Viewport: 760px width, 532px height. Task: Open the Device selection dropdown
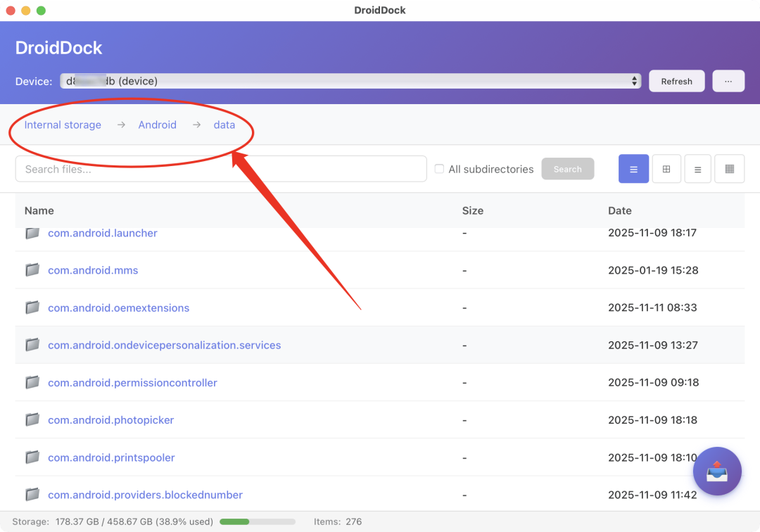tap(350, 81)
